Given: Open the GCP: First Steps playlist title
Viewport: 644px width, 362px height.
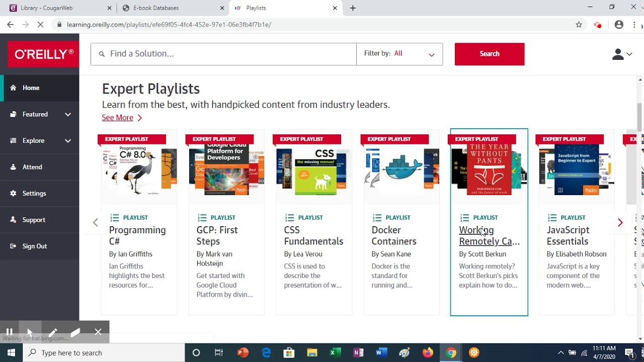Looking at the screenshot, I should coord(217,235).
